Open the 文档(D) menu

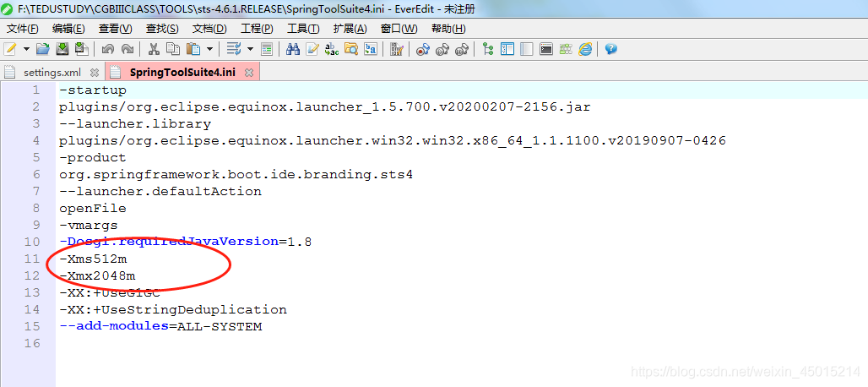(209, 29)
